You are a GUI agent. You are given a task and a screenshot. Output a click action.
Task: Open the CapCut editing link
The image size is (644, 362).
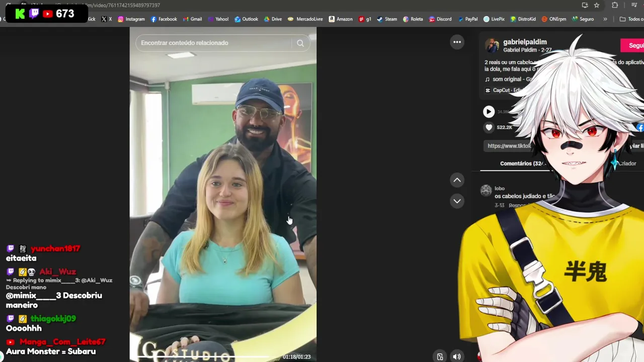(504, 90)
